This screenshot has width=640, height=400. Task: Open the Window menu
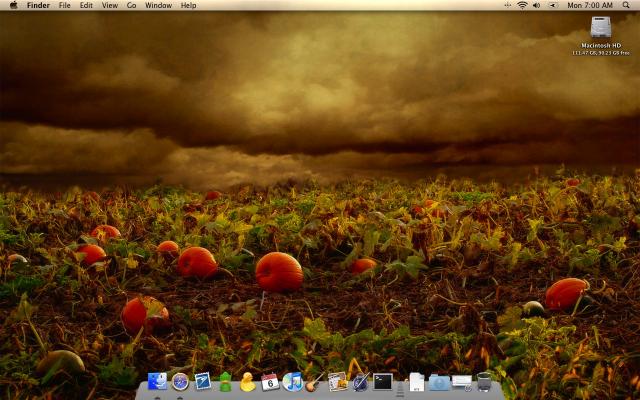click(158, 5)
